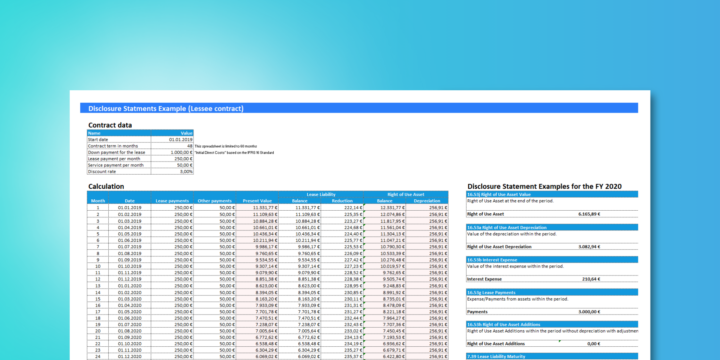
Task: Click 'Right of Use Asset at the end of the period.'
Action: click(x=510, y=201)
